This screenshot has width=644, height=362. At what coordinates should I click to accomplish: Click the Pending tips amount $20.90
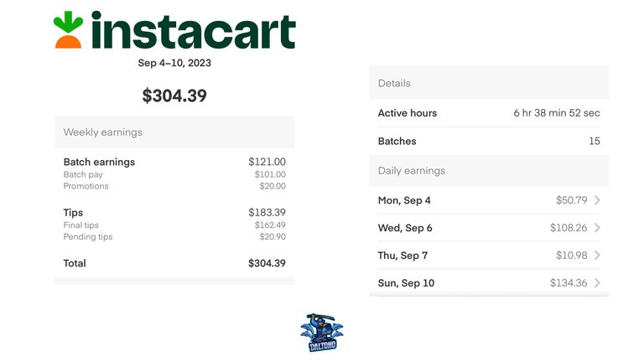coord(273,237)
